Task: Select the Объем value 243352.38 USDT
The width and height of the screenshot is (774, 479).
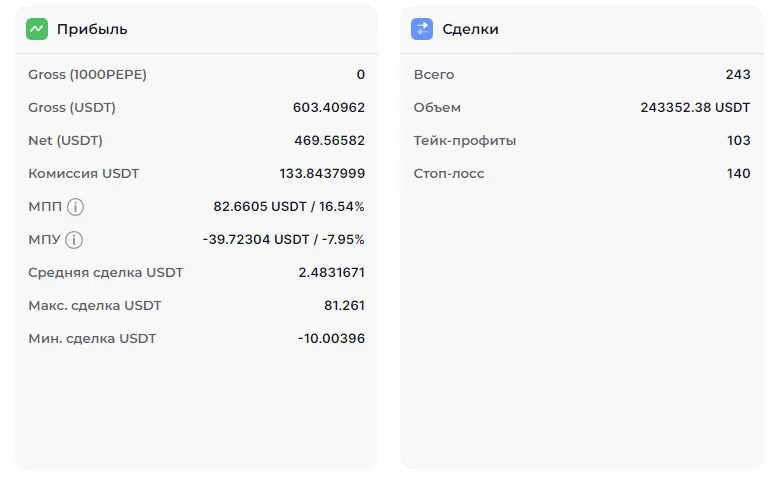Action: coord(695,107)
